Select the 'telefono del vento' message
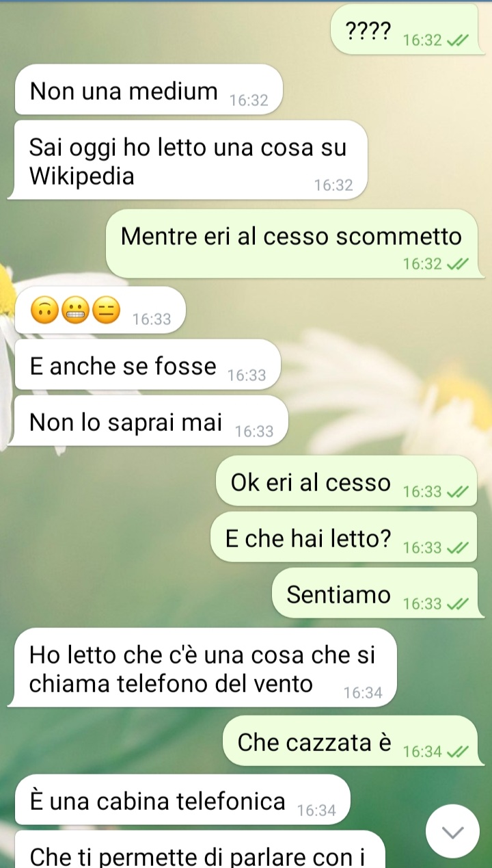This screenshot has width=492, height=868. pos(205,668)
